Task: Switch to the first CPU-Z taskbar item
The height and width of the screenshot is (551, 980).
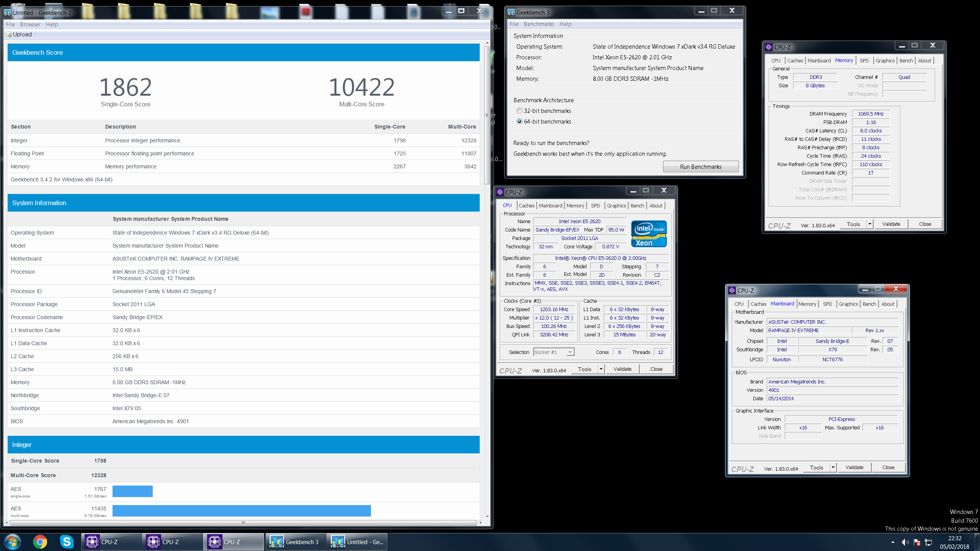Action: pyautogui.click(x=111, y=542)
